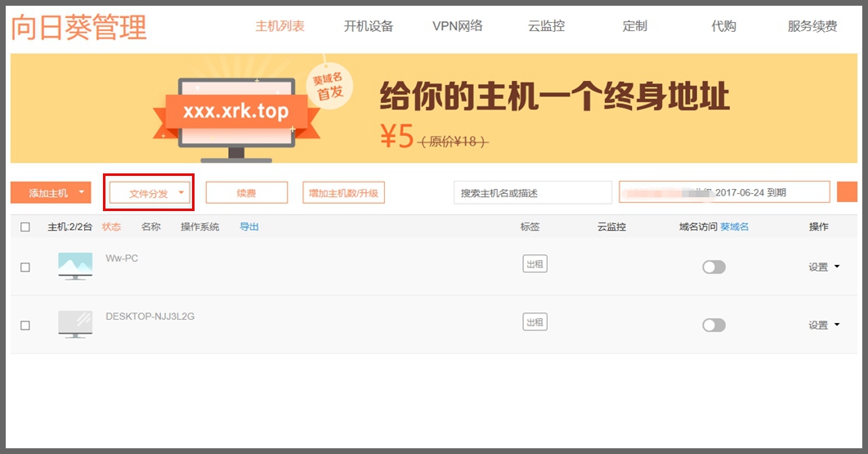Image resolution: width=868 pixels, height=454 pixels.
Task: Check the select-all hosts checkbox in the header
Action: click(x=25, y=227)
